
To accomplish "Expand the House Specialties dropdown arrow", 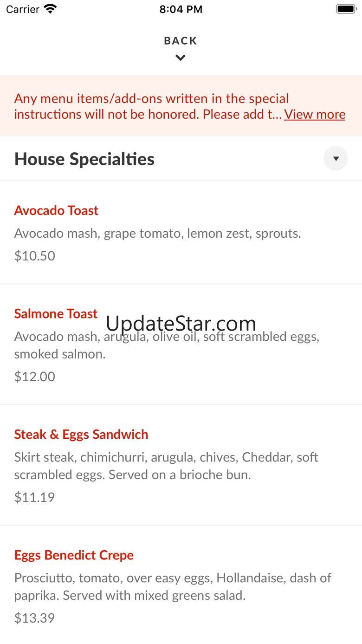I will tap(336, 159).
